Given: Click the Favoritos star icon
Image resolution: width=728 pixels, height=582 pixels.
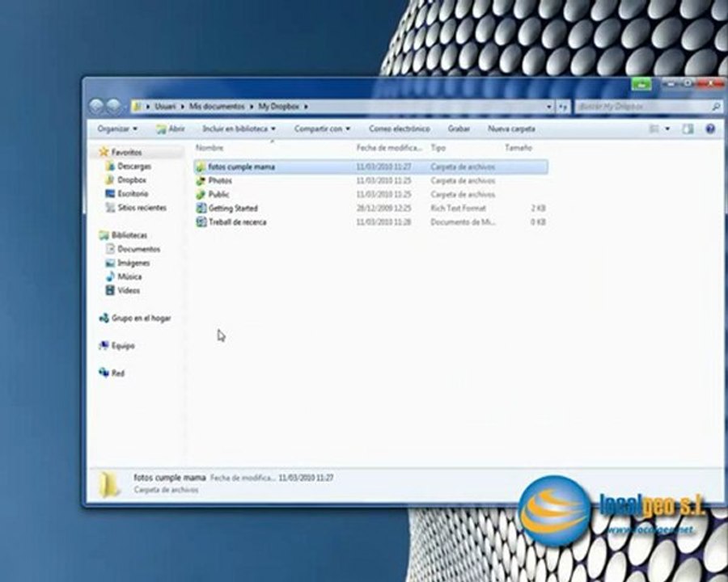Looking at the screenshot, I should [x=104, y=152].
